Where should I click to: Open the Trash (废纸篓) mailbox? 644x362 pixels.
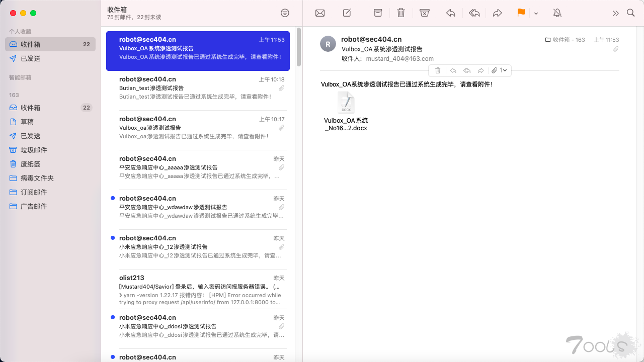[x=49, y=164]
